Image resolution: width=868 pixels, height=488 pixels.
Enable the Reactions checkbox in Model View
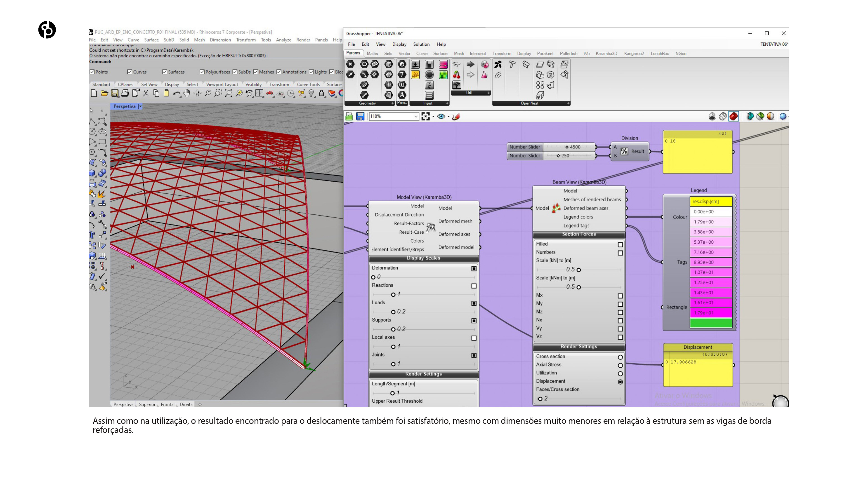coord(474,286)
